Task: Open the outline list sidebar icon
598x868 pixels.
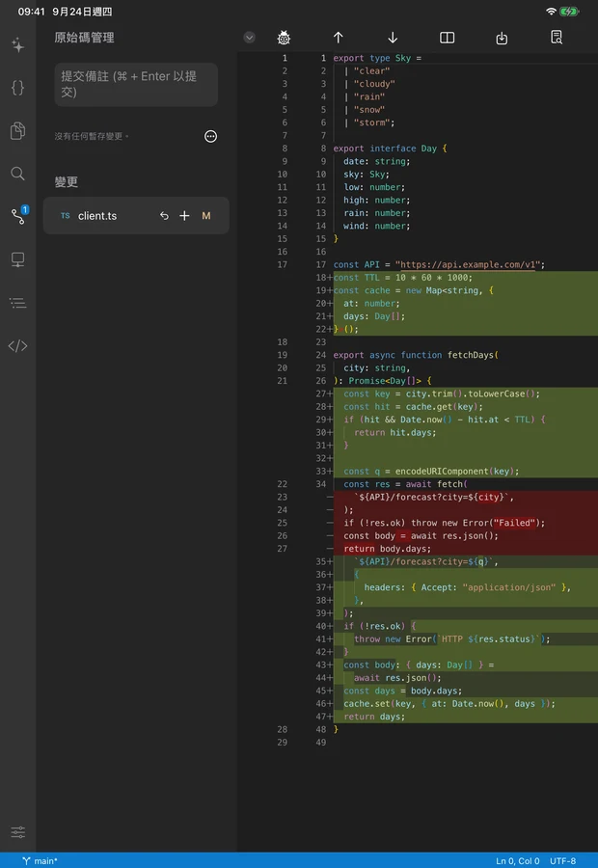Action: (x=17, y=303)
